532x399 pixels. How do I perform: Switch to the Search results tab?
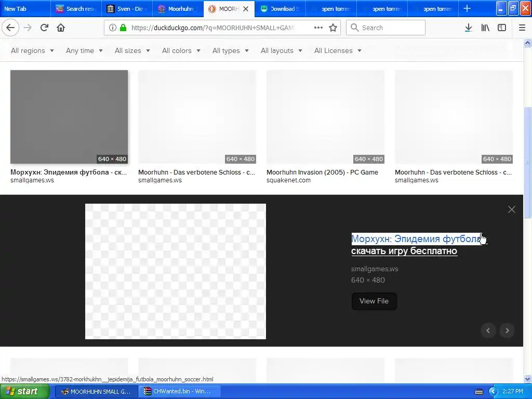coord(76,9)
